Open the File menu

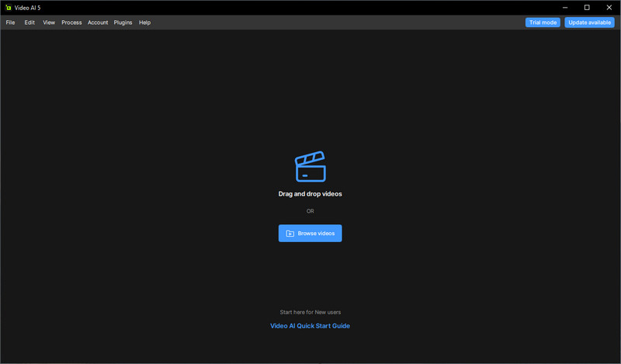[10, 23]
